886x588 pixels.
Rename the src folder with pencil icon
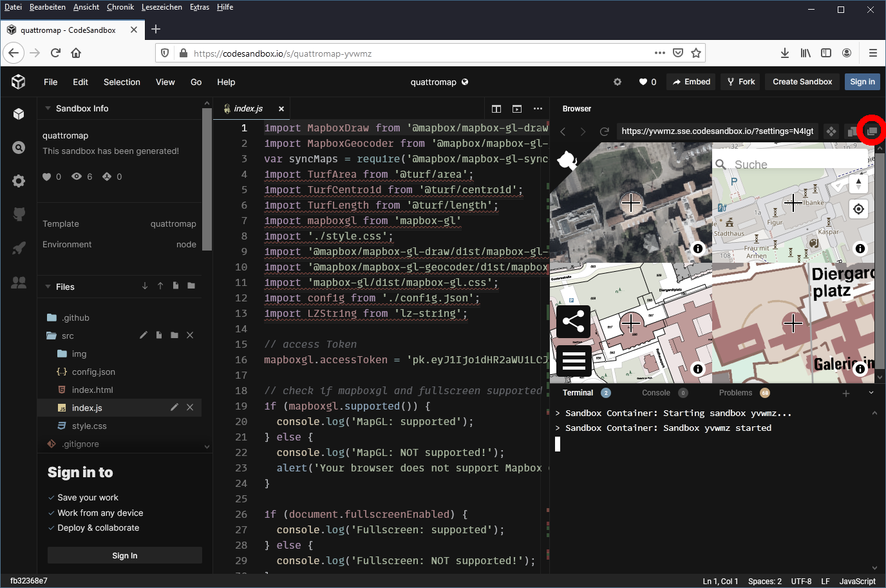pyautogui.click(x=144, y=335)
